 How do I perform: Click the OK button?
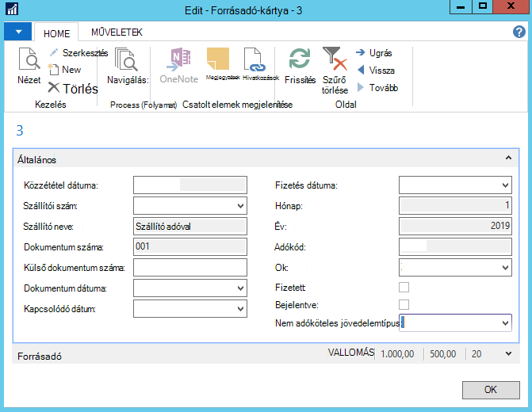(491, 390)
